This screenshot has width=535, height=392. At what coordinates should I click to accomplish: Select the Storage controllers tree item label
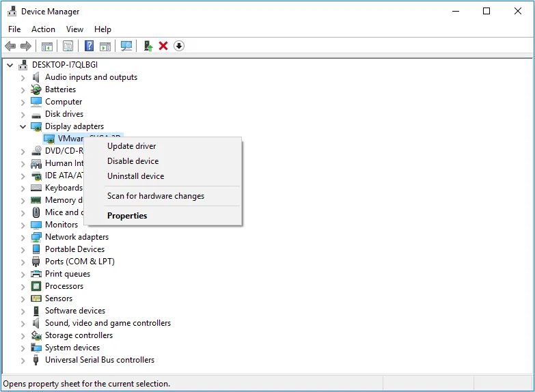[79, 335]
